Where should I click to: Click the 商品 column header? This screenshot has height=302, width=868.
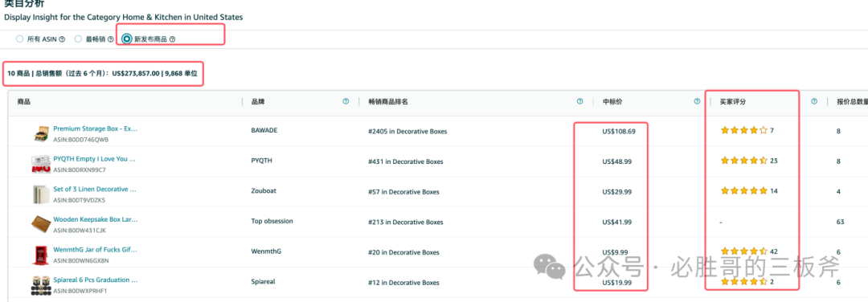pos(24,102)
